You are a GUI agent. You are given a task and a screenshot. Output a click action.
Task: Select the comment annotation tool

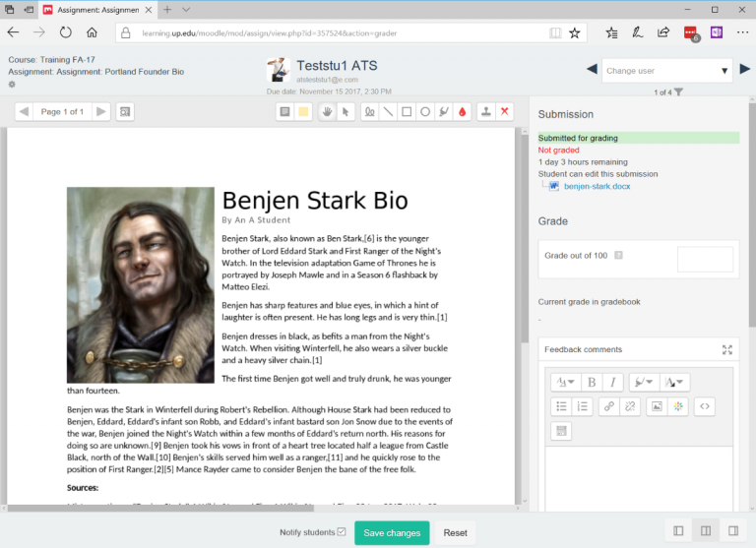[x=284, y=112]
